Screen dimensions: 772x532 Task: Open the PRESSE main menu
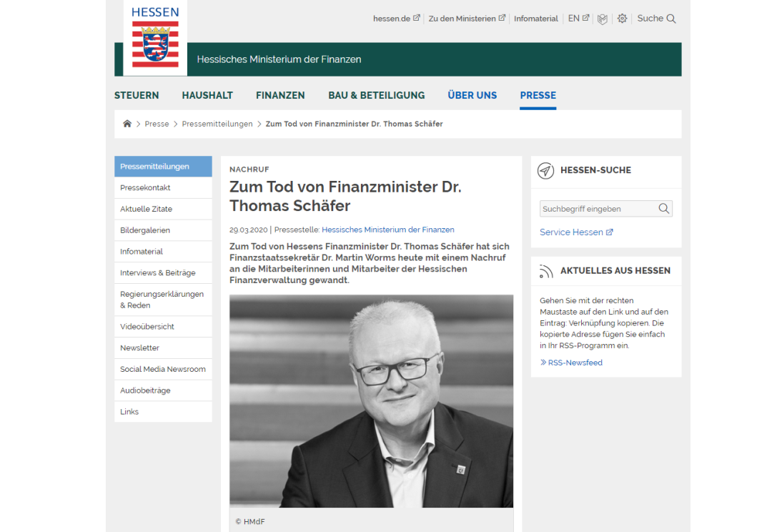tap(538, 95)
